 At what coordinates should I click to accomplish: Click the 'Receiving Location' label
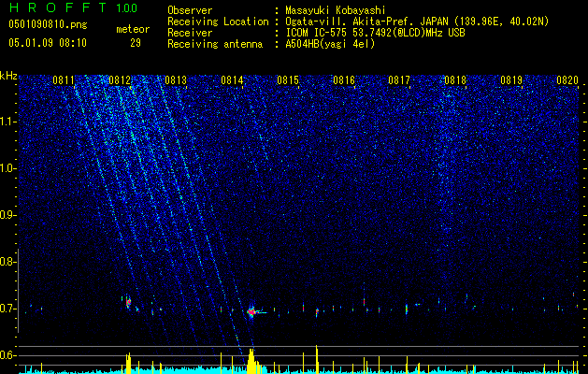[x=218, y=22]
